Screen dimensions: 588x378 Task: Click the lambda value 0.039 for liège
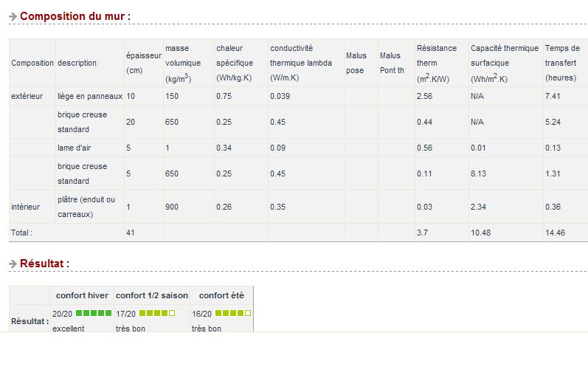[280, 96]
